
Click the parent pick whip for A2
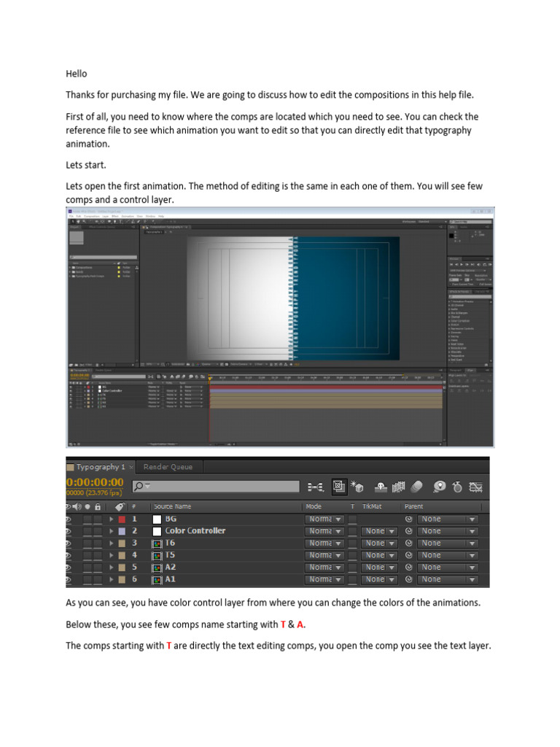[x=408, y=567]
